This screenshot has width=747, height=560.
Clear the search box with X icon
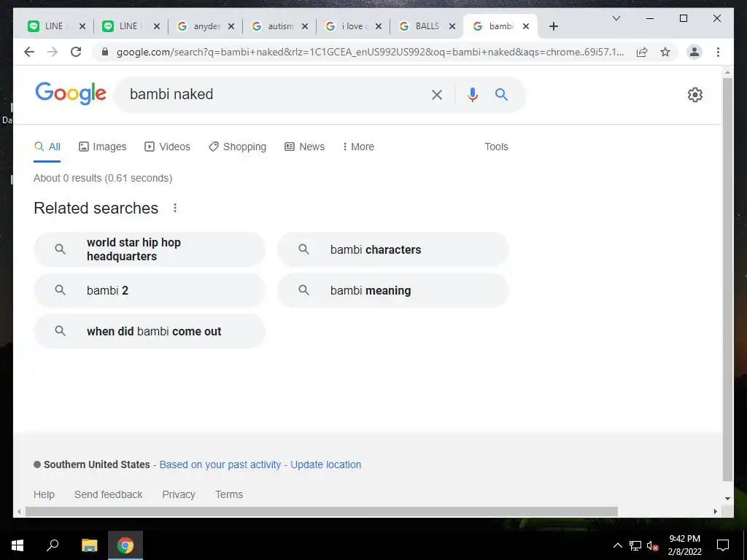pos(437,95)
